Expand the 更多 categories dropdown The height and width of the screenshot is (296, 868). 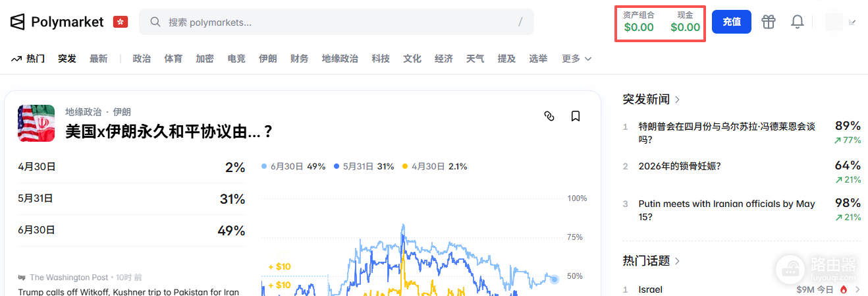(577, 59)
